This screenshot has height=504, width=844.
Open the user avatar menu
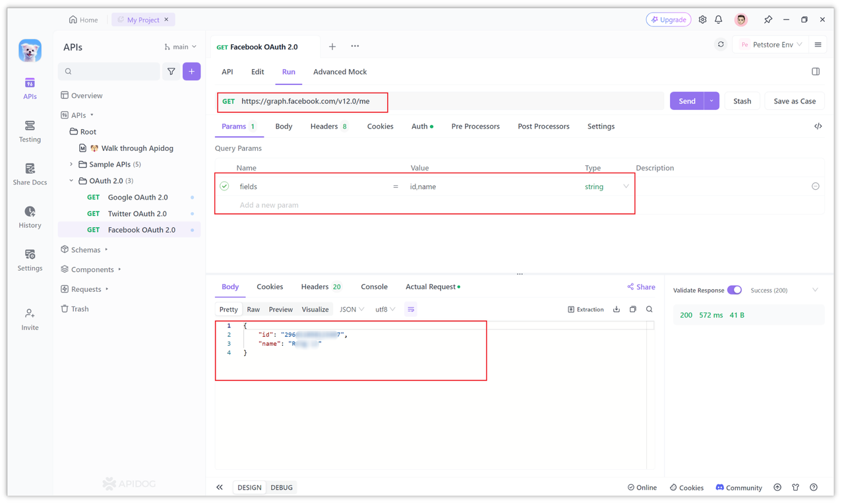point(741,20)
